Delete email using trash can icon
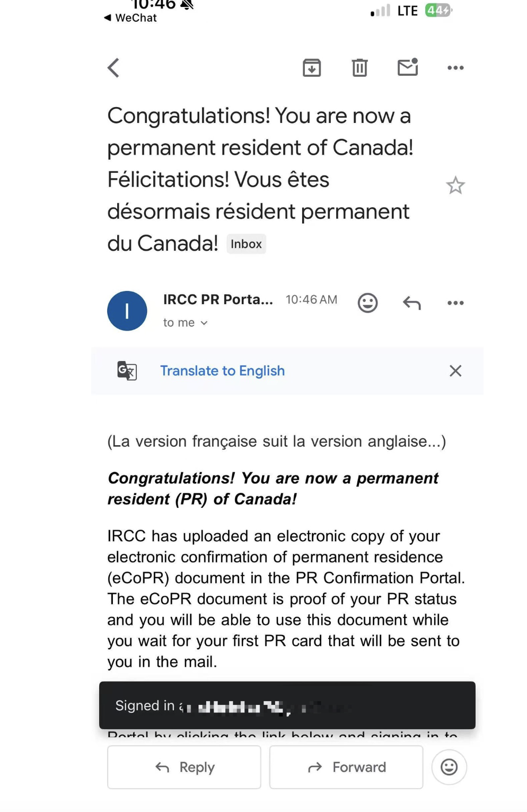 (x=359, y=68)
